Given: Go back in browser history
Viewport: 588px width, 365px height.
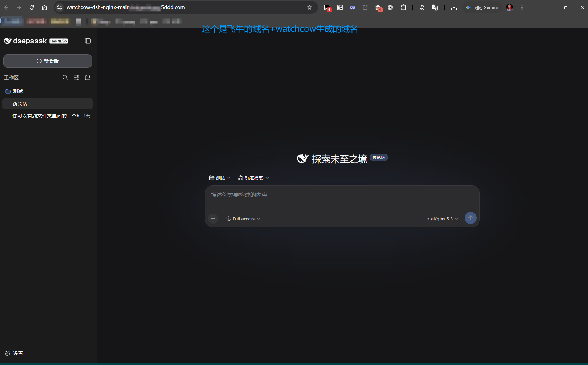Looking at the screenshot, I should click(x=6, y=7).
